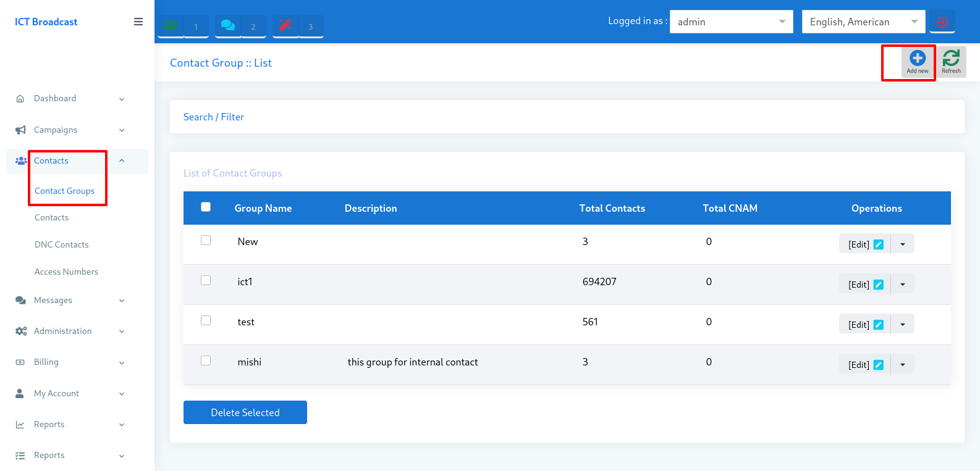Click the edit pencil icon for test
Screen dimensions: 980x471
[x=879, y=325]
